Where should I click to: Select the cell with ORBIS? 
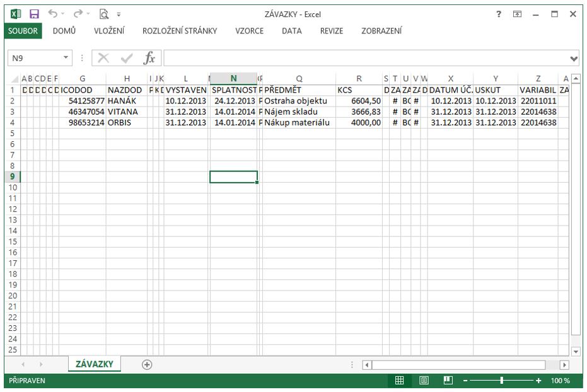pyautogui.click(x=127, y=123)
